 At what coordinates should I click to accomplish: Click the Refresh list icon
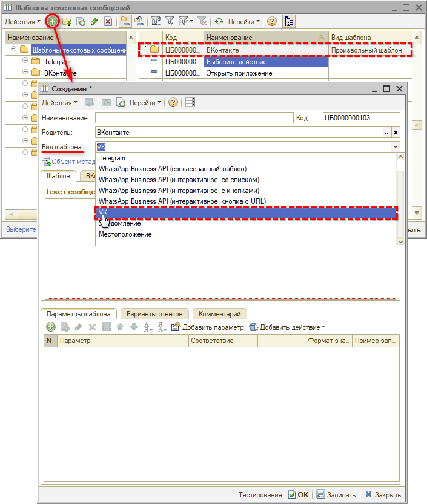[x=219, y=21]
